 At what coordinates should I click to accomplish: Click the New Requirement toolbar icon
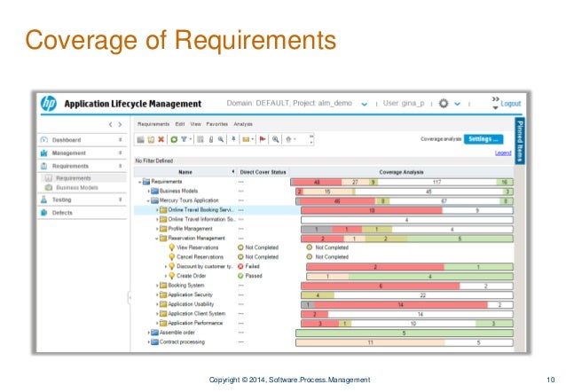point(151,139)
